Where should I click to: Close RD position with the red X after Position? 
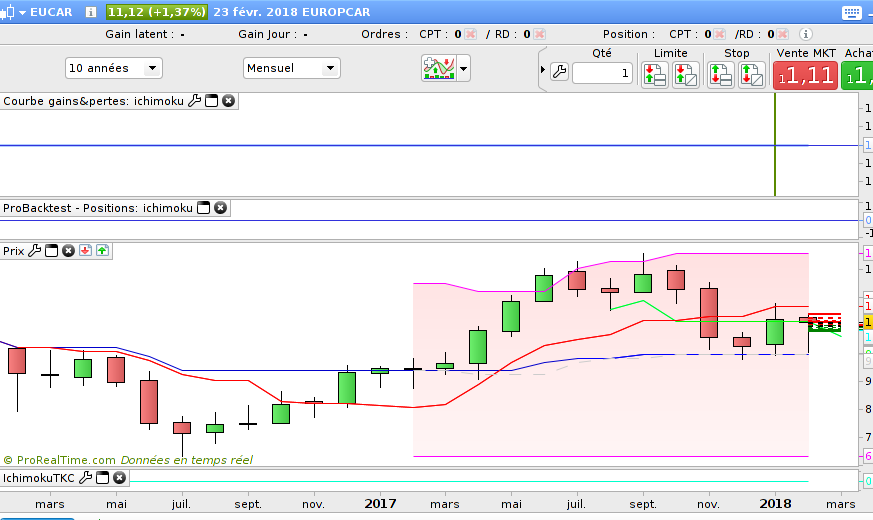pos(782,34)
